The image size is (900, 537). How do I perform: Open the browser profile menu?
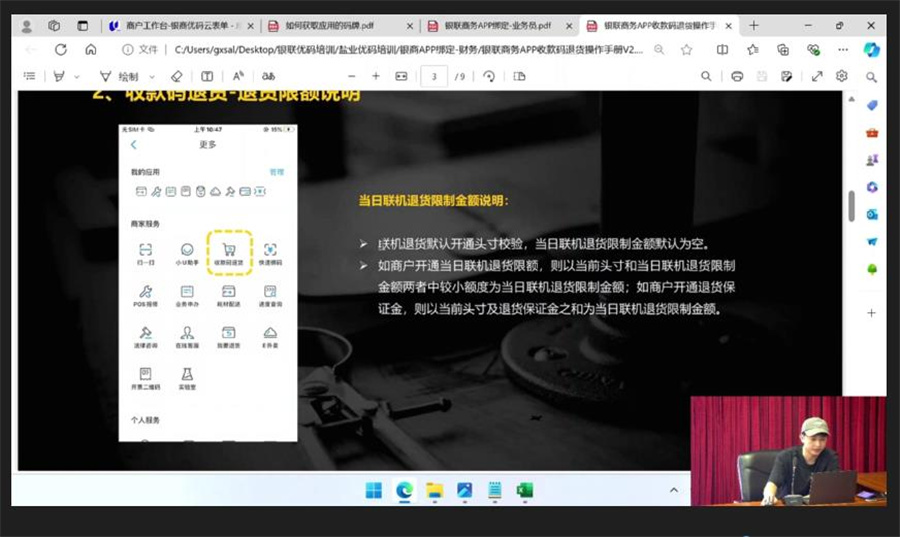pyautogui.click(x=26, y=26)
